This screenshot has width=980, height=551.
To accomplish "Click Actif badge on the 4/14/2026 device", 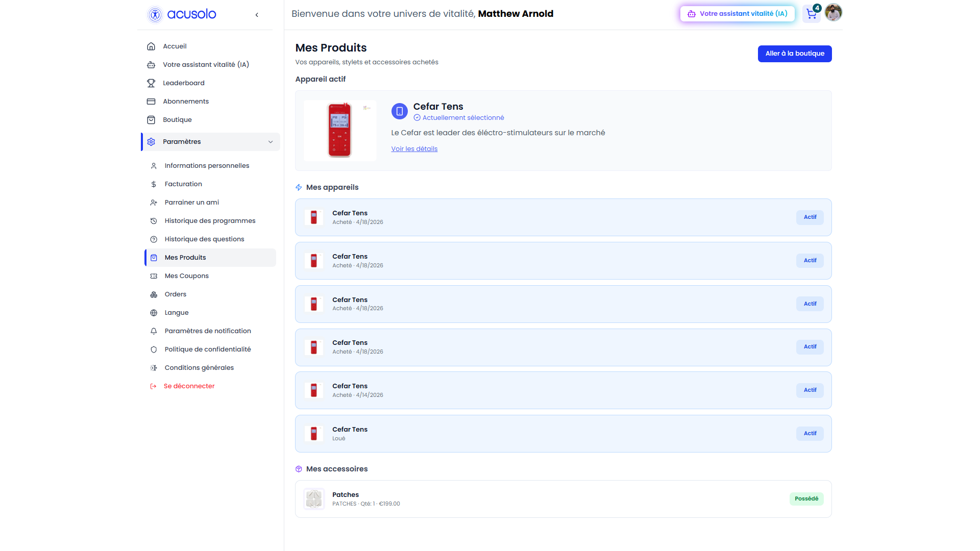I will click(810, 390).
